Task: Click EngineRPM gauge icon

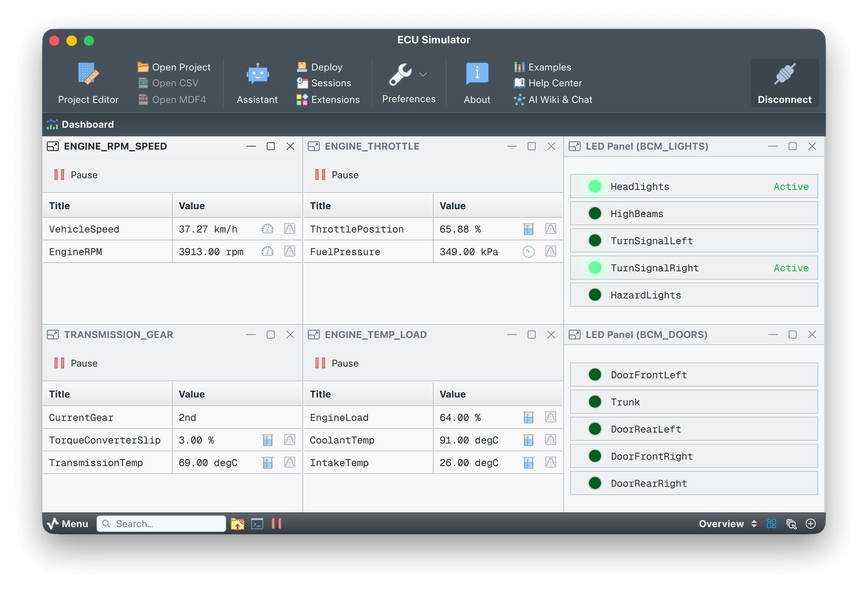Action: tap(268, 251)
